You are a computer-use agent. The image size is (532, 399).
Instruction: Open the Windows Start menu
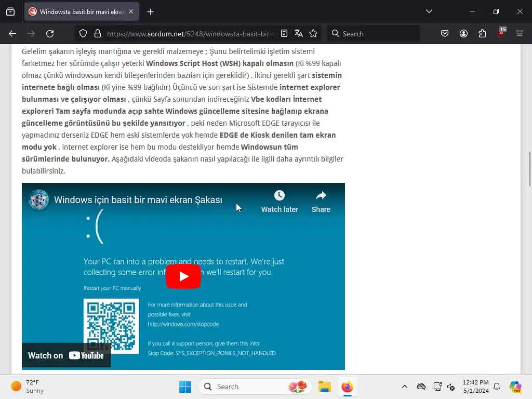pos(185,387)
